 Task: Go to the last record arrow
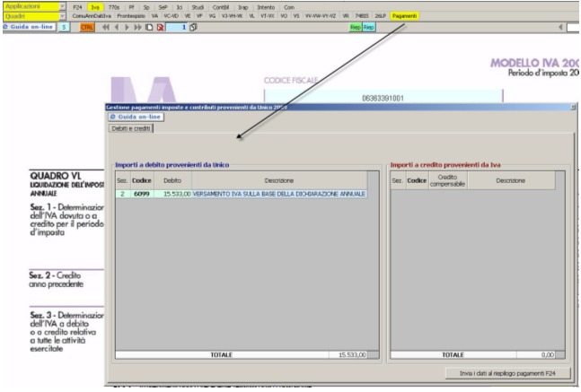click(137, 28)
